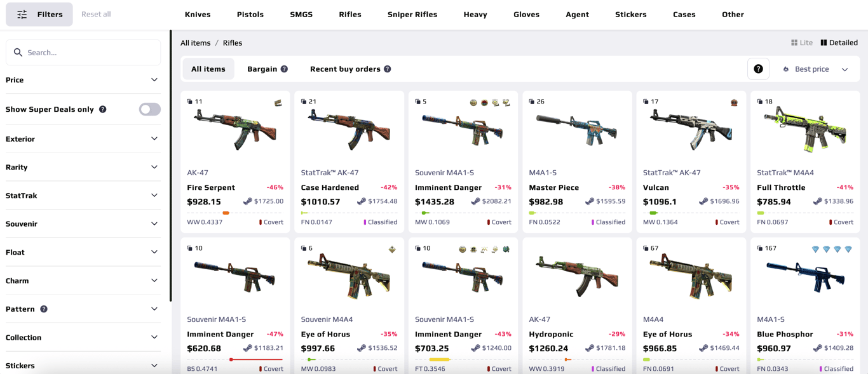
Task: Click the info icon next to Recent buy orders
Action: pyautogui.click(x=387, y=69)
